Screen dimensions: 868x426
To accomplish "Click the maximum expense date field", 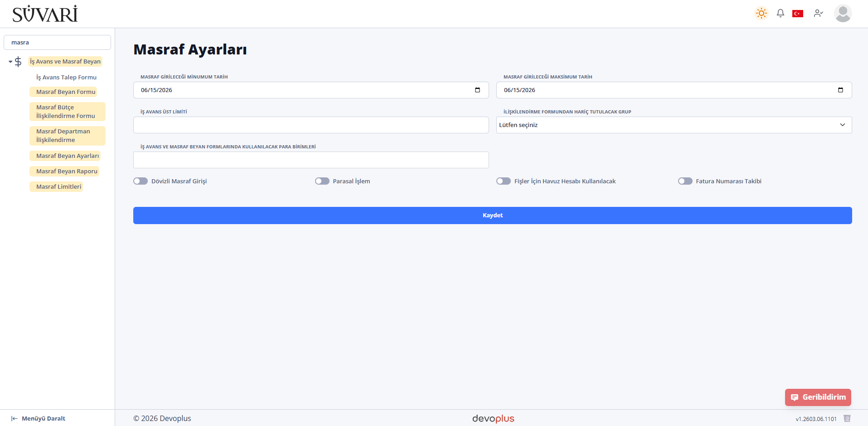I will pos(674,90).
